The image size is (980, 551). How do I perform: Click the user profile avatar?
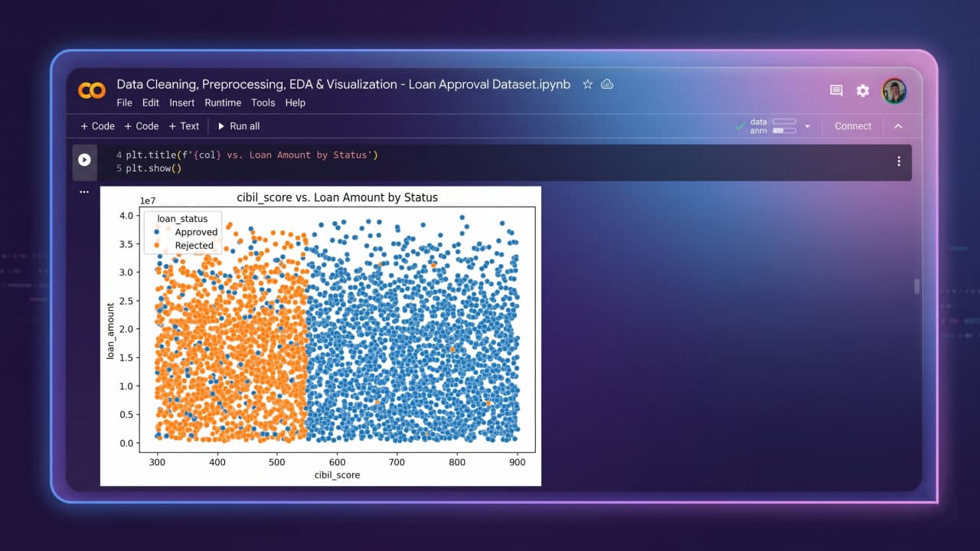894,91
